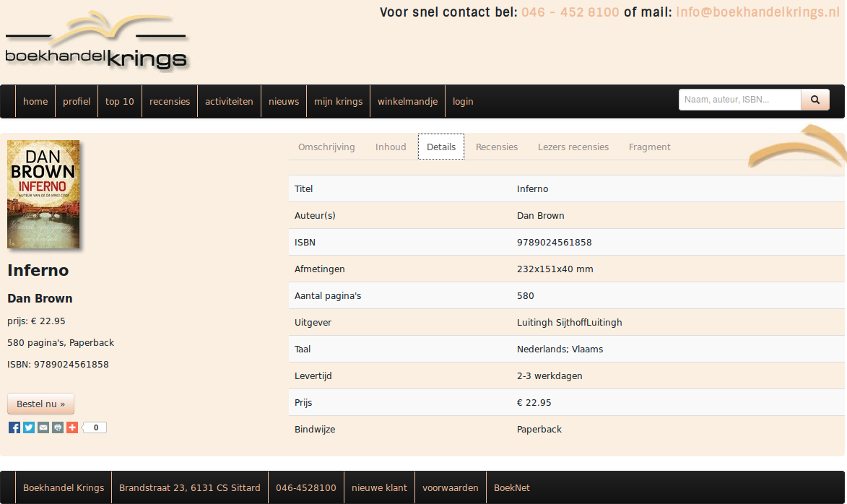
Task: Click footer phone 046-4528100
Action: click(x=305, y=488)
